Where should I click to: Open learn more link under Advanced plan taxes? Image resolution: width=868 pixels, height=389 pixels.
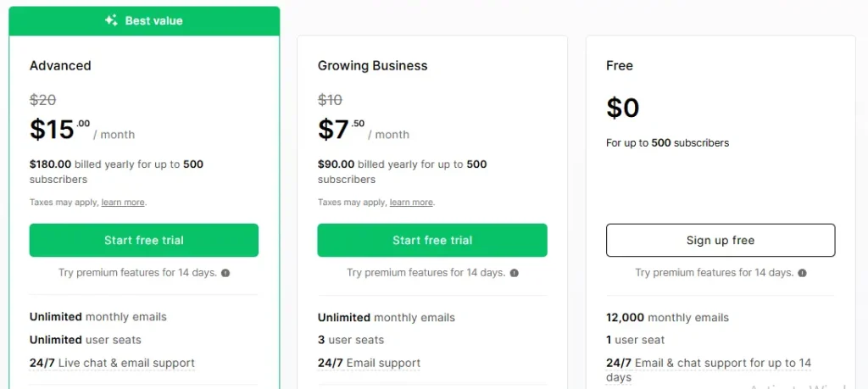pos(123,203)
